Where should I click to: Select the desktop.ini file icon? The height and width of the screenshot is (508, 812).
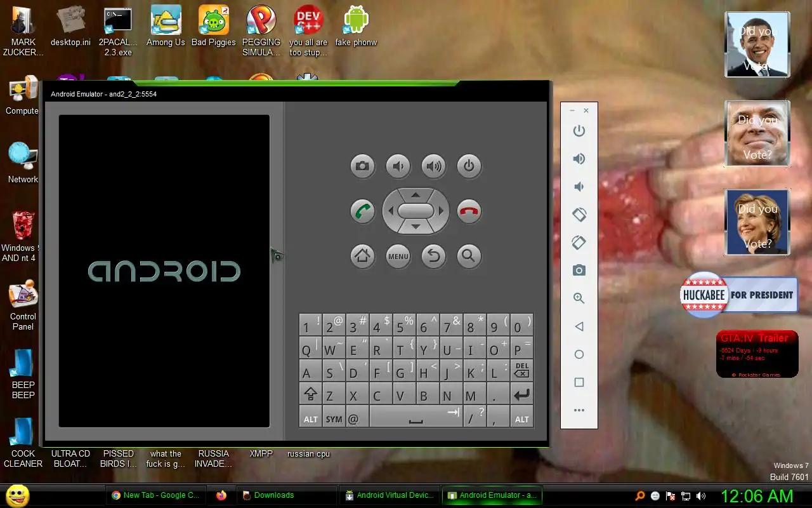pyautogui.click(x=70, y=27)
